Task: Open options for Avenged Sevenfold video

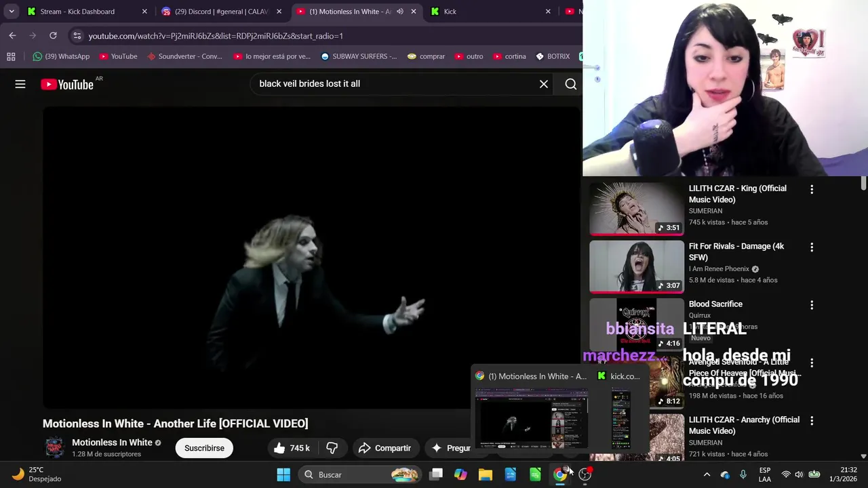Action: (x=812, y=363)
